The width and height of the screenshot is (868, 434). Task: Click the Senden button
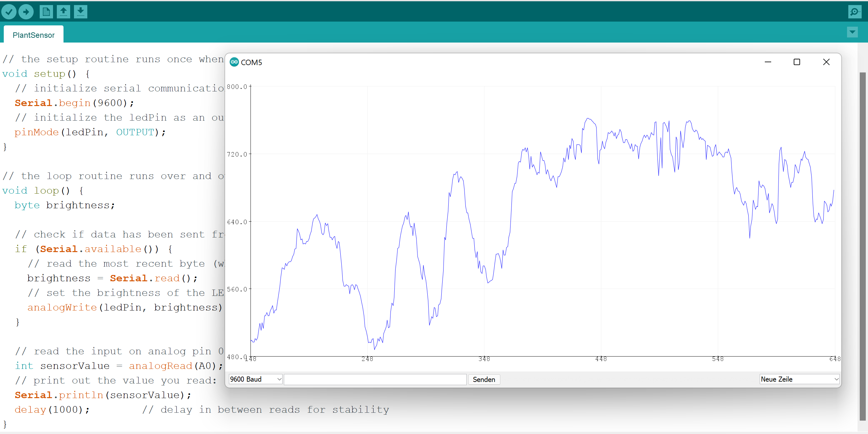coord(484,379)
